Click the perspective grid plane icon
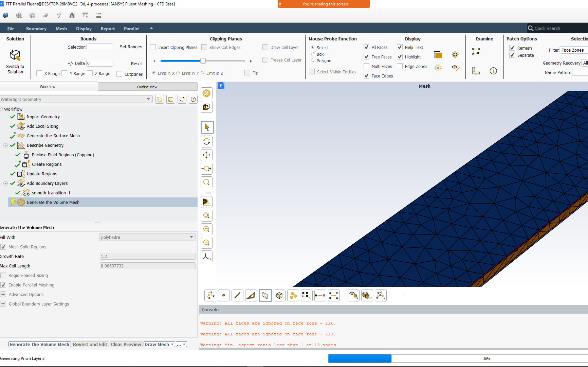This screenshot has width=588, height=367. pyautogui.click(x=207, y=202)
